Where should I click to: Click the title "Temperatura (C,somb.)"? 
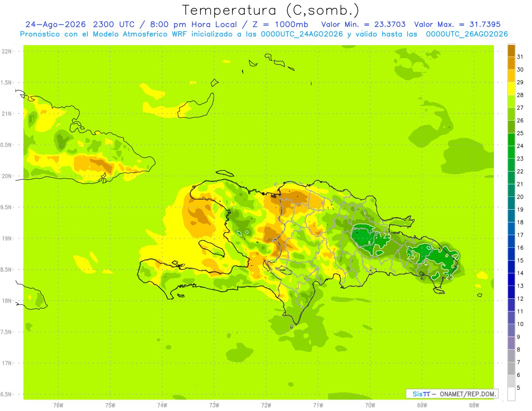click(271, 10)
